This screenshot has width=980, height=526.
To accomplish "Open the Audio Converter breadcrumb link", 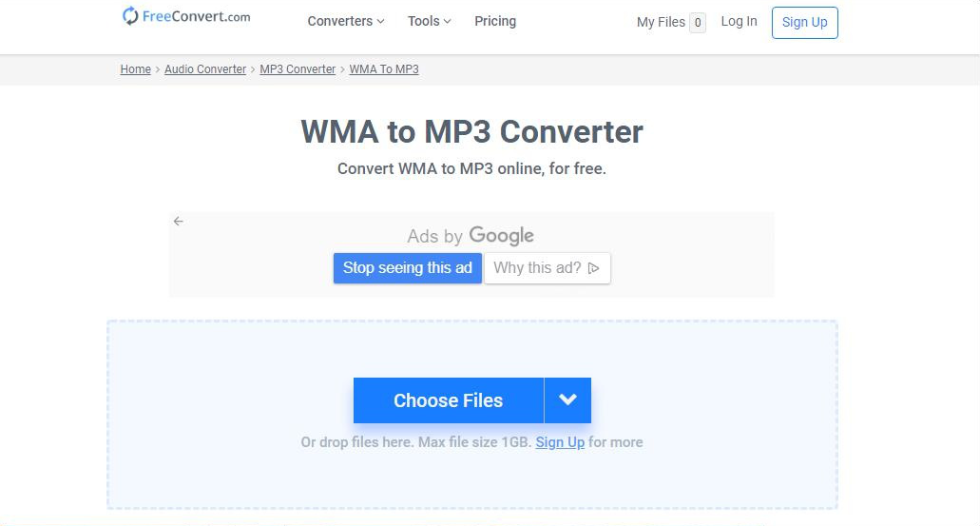I will [x=205, y=69].
